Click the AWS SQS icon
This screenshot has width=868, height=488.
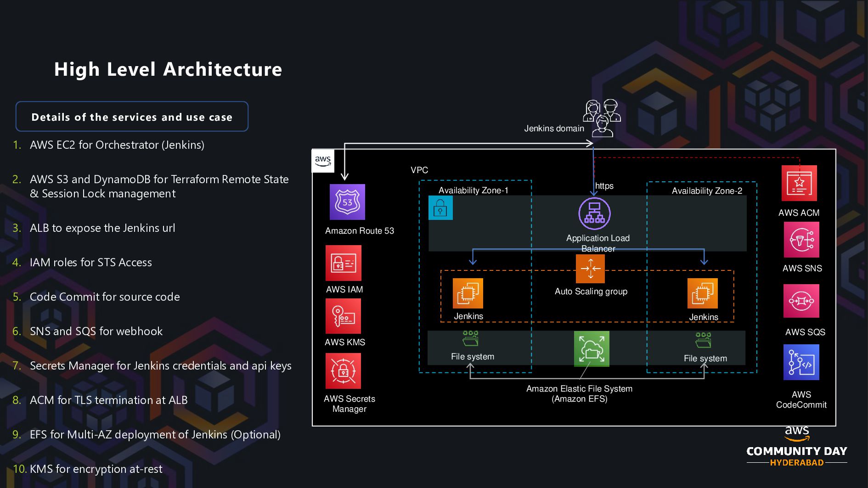point(801,301)
